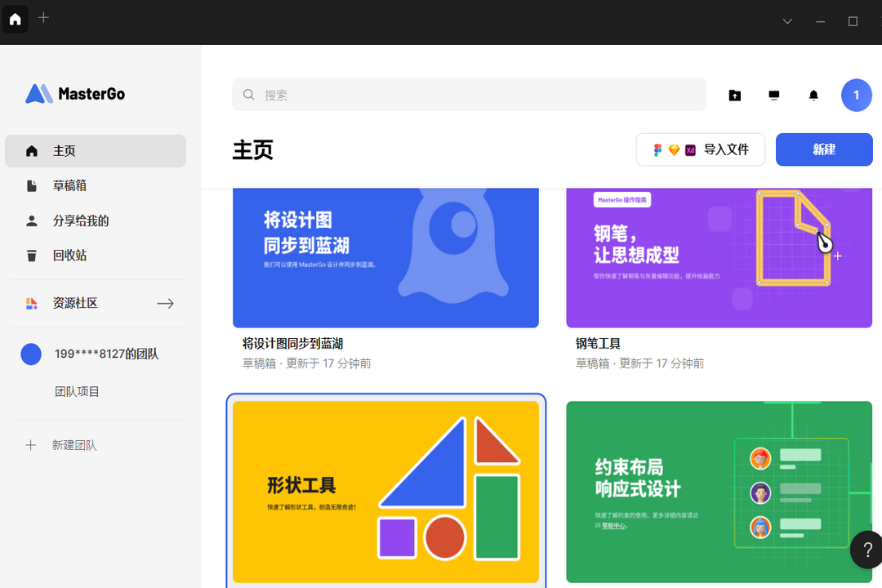Click the 新建 button

824,149
